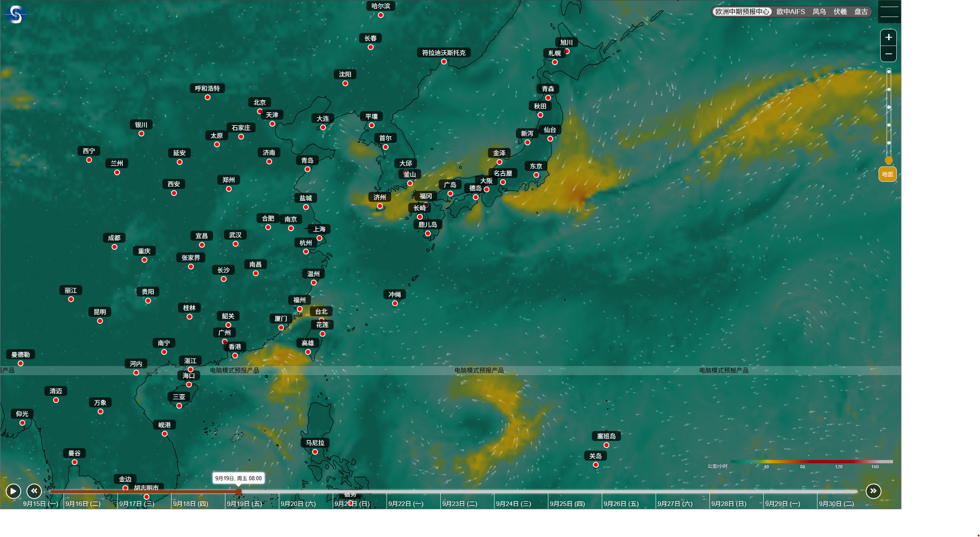Image resolution: width=980 pixels, height=537 pixels.
Task: Click the 地面 altitude level button
Action: (x=887, y=174)
